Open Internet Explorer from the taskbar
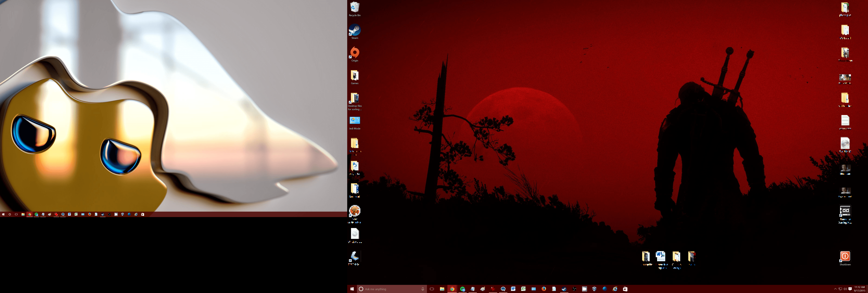This screenshot has height=293, width=868. click(x=615, y=289)
